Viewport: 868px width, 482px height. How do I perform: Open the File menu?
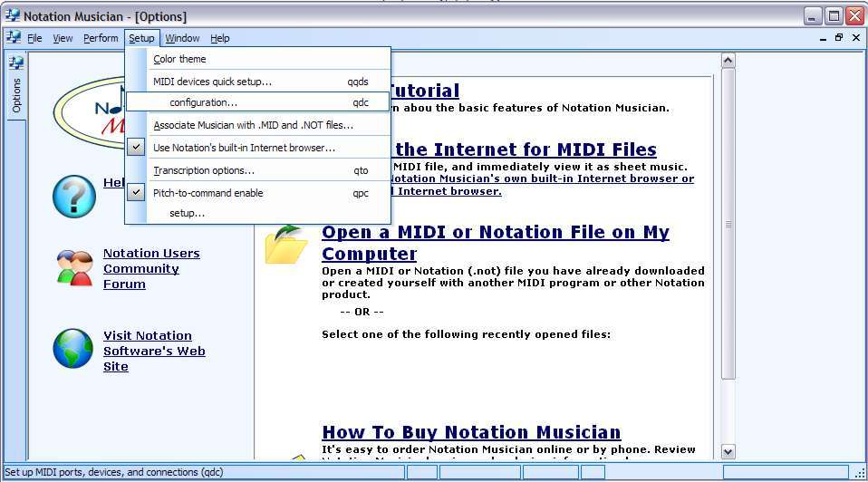tap(34, 38)
